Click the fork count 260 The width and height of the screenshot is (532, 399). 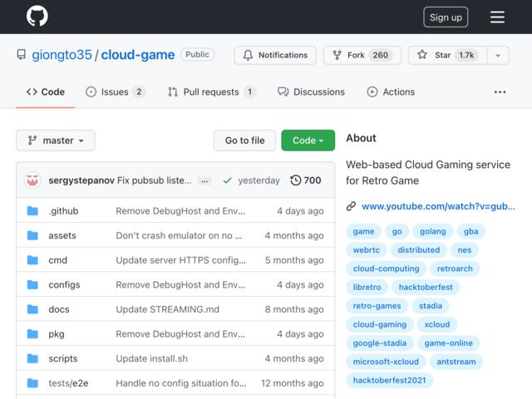381,55
